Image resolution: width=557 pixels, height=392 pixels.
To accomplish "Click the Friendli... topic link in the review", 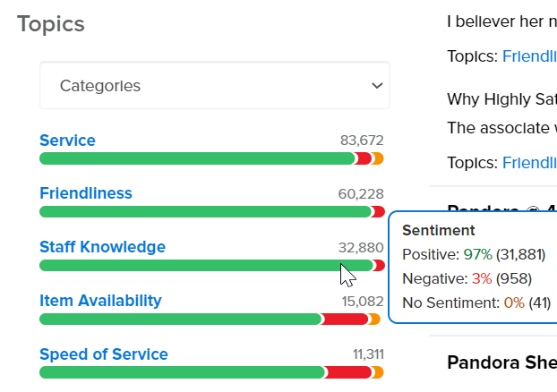I will pos(528,56).
